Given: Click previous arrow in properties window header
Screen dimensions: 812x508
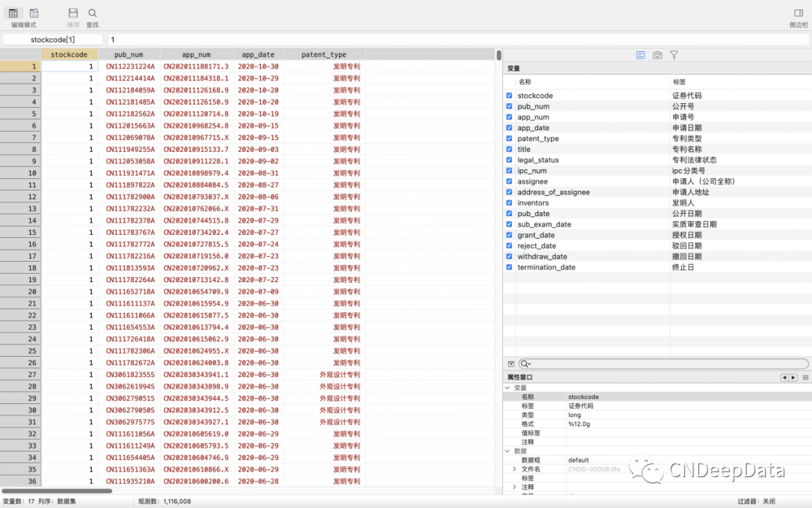Looking at the screenshot, I should point(784,377).
